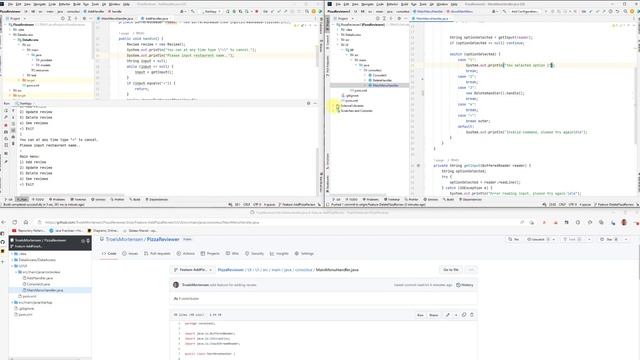Open the Actions tab on GitHub
Viewport: 640px width, 360px height.
pyautogui.click(x=186, y=253)
